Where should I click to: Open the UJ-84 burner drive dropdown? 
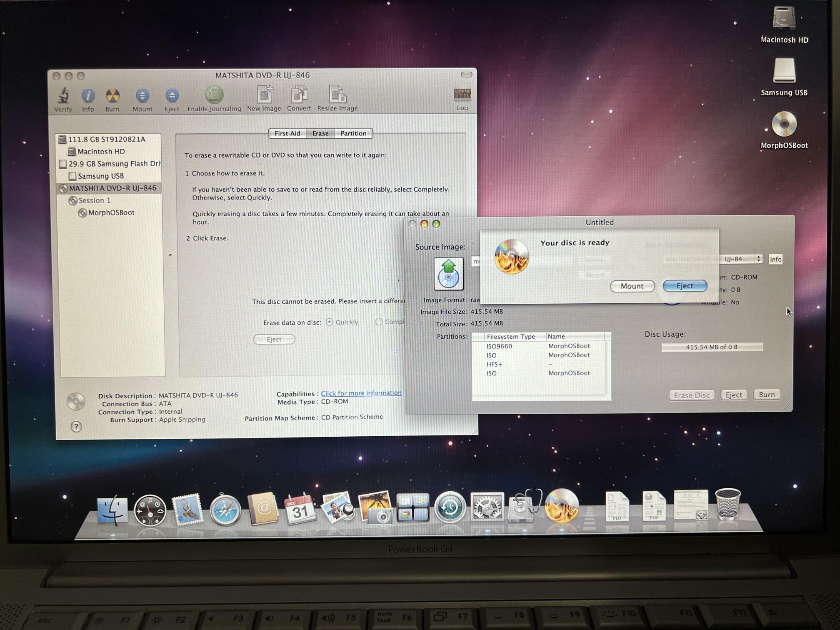(741, 259)
